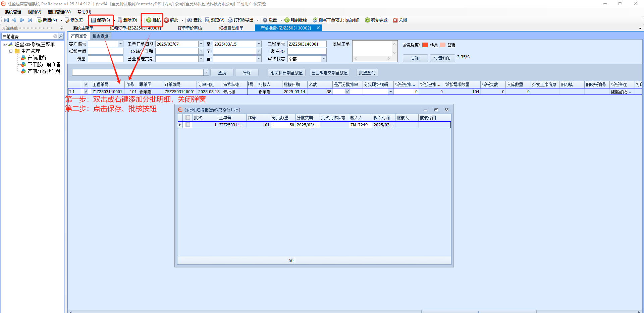
Task: Open 产前准备找便料 in the tree
Action: (44, 71)
